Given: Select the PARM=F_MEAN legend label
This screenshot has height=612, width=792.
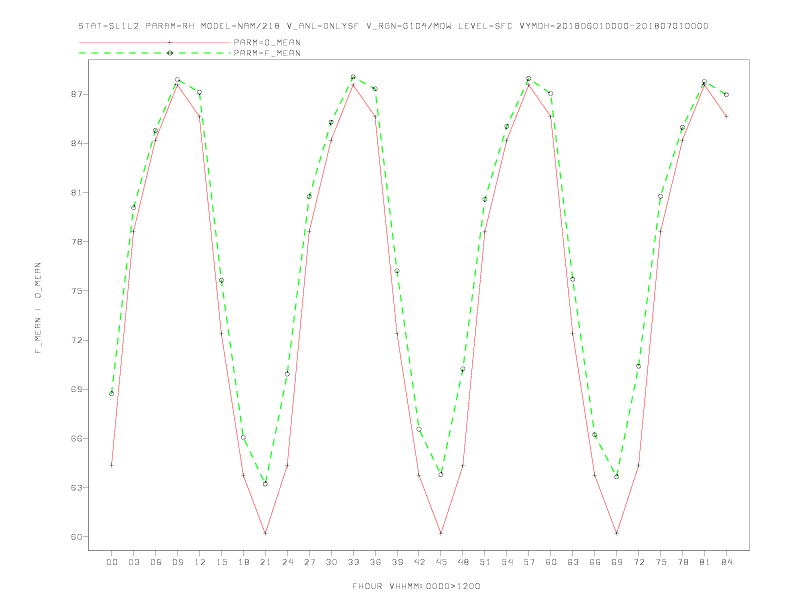Looking at the screenshot, I should pyautogui.click(x=267, y=53).
